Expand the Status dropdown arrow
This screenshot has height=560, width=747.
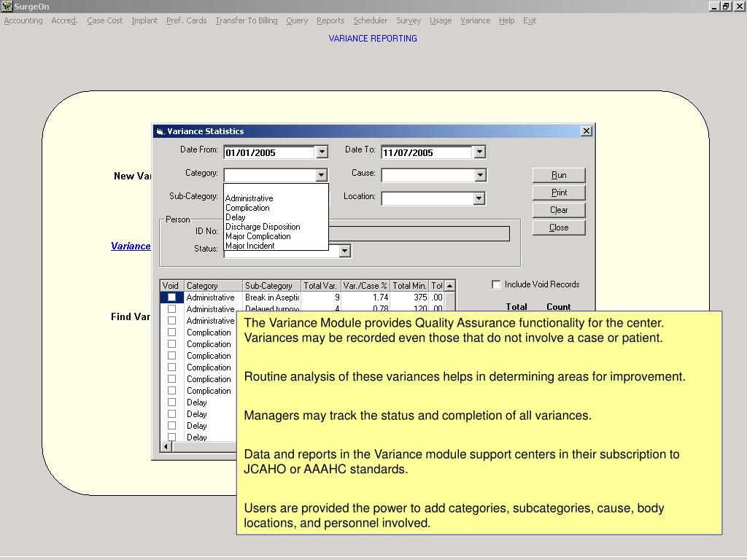coord(345,251)
